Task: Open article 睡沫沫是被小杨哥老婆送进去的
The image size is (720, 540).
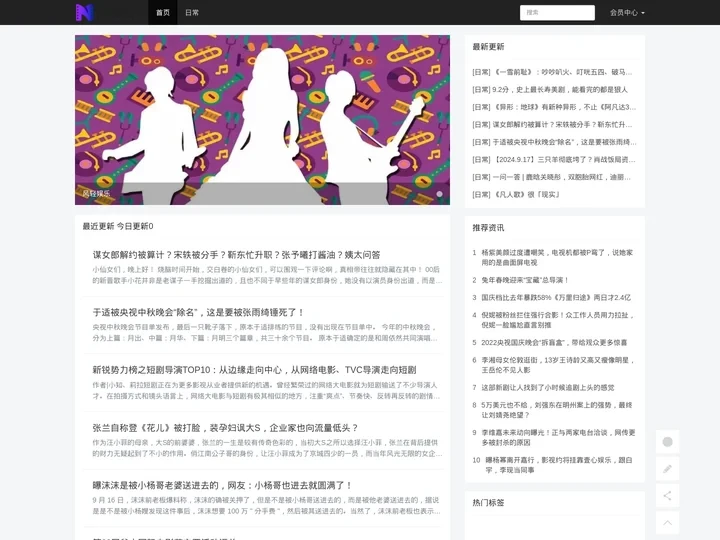Action: pyautogui.click(x=222, y=485)
